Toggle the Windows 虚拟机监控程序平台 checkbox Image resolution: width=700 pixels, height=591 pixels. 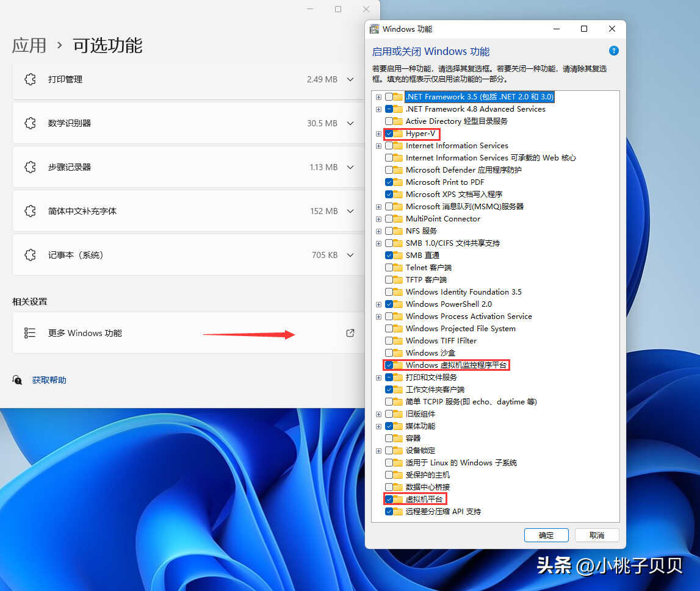tap(389, 365)
